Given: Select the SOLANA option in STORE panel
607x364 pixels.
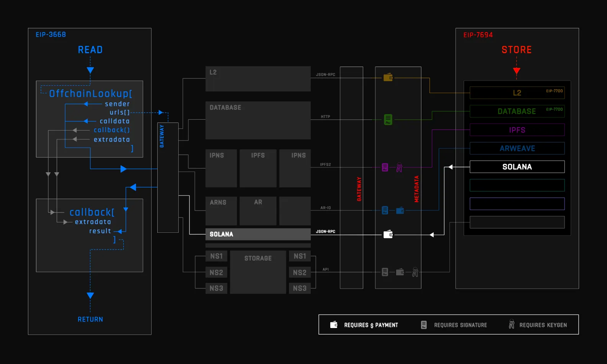Looking at the screenshot, I should pos(517,167).
